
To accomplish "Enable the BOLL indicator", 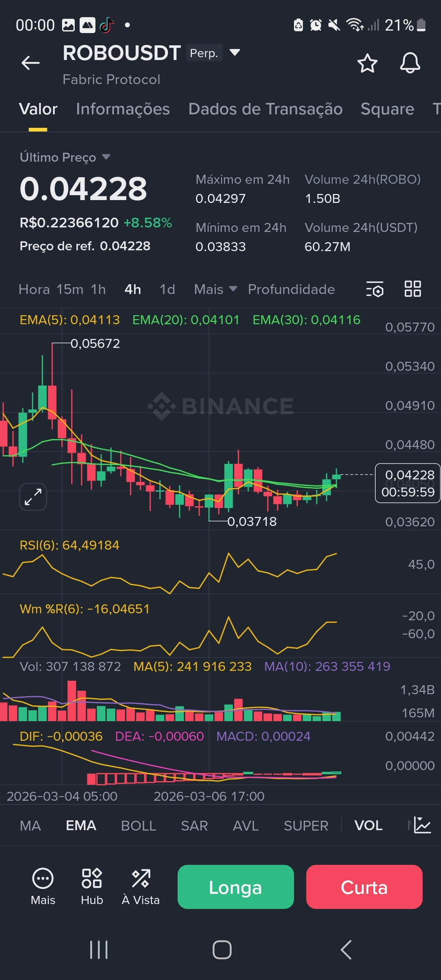I will click(x=138, y=825).
